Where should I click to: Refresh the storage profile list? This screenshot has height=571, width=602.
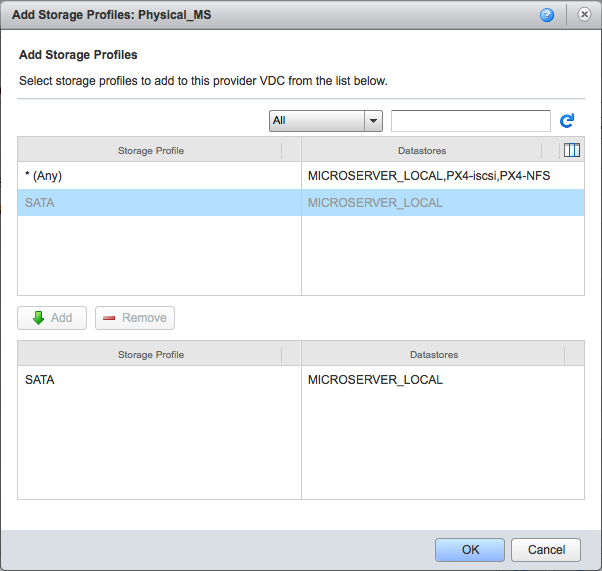click(x=567, y=121)
